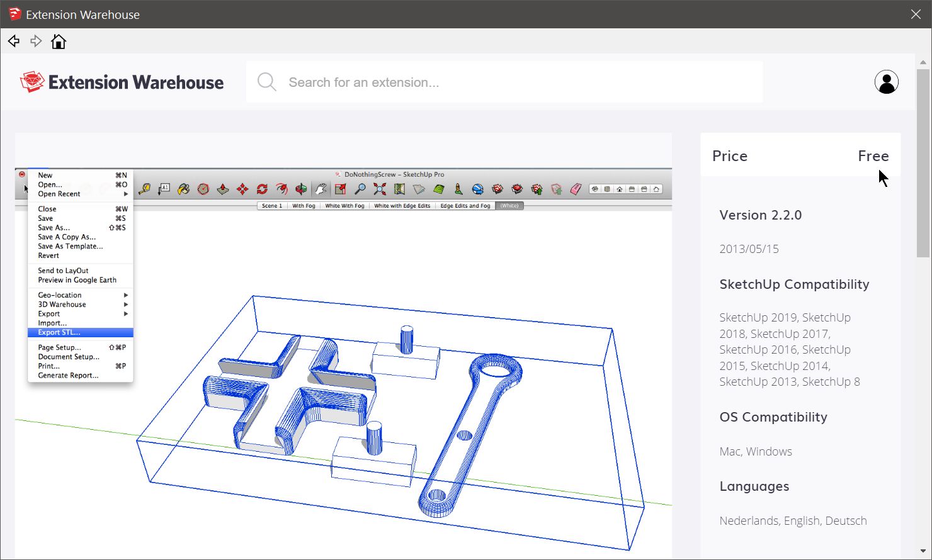Select the Pan hand tool in preview
Screen dimensions: 932x560
[x=321, y=189]
